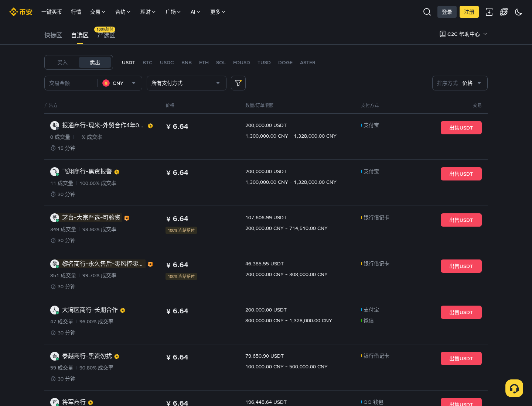The width and height of the screenshot is (532, 406).
Task: Open the CNY fiat currency selector
Action: (120, 83)
